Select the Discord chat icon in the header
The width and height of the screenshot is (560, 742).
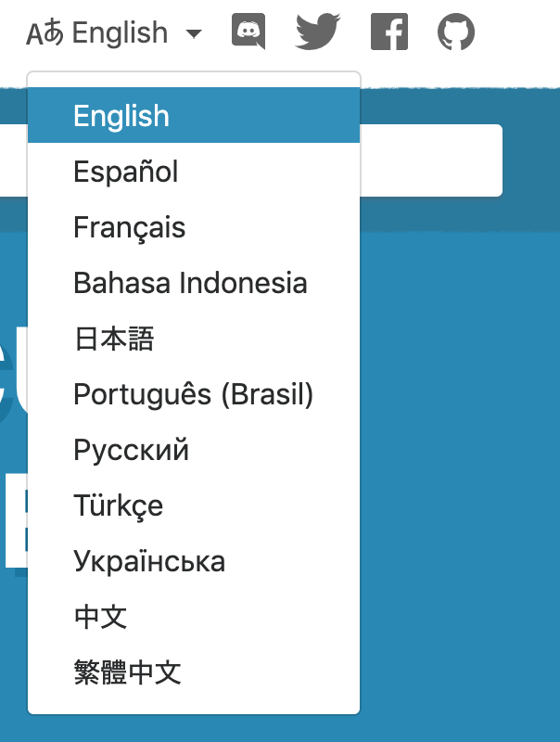(247, 32)
